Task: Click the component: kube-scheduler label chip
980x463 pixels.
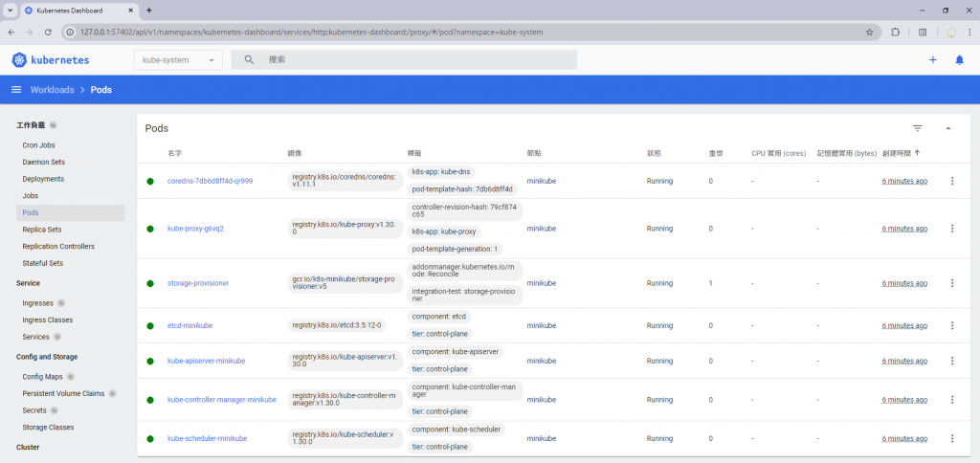Action: (457, 430)
